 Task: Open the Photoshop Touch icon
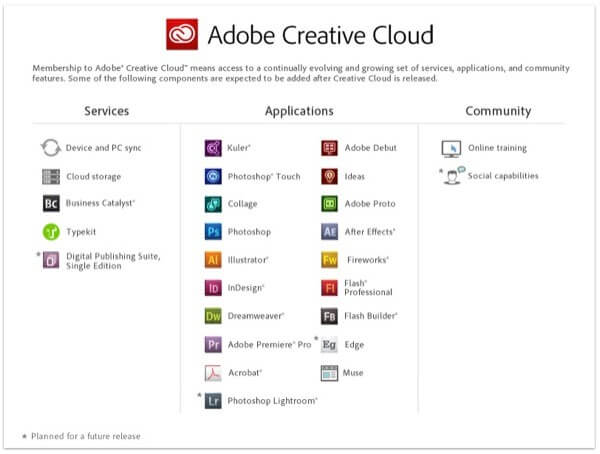click(x=213, y=176)
